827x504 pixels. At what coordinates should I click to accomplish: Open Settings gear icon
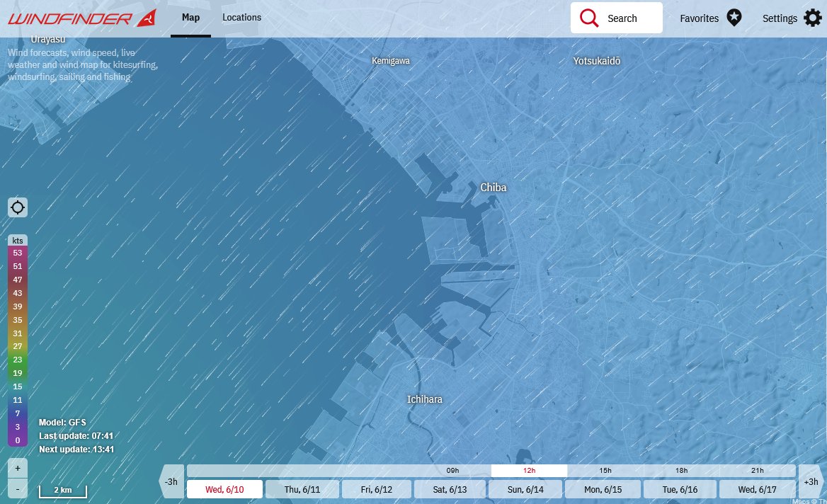click(812, 18)
